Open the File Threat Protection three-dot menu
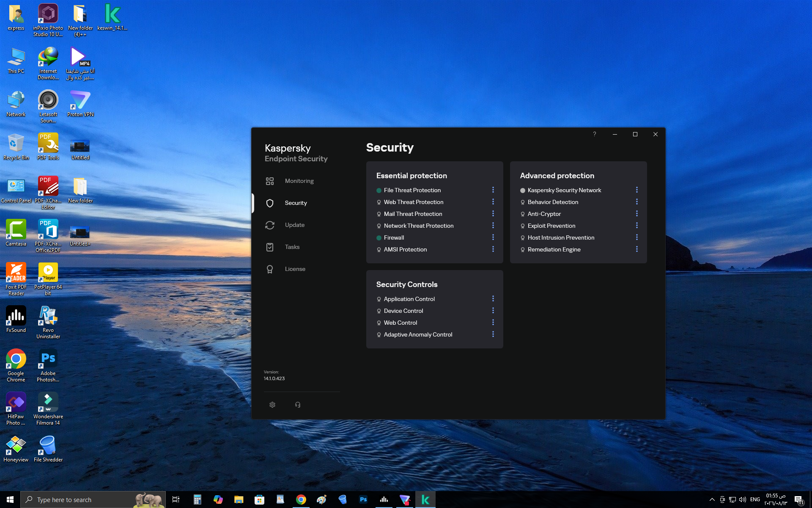The image size is (812, 508). [x=493, y=190]
